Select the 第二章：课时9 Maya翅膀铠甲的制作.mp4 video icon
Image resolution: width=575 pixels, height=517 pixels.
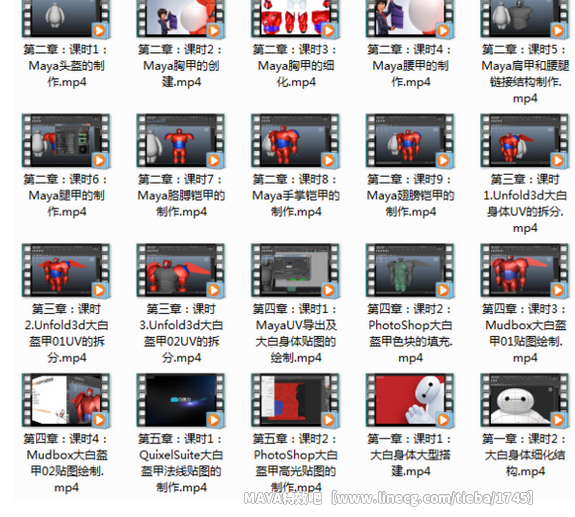(x=410, y=141)
